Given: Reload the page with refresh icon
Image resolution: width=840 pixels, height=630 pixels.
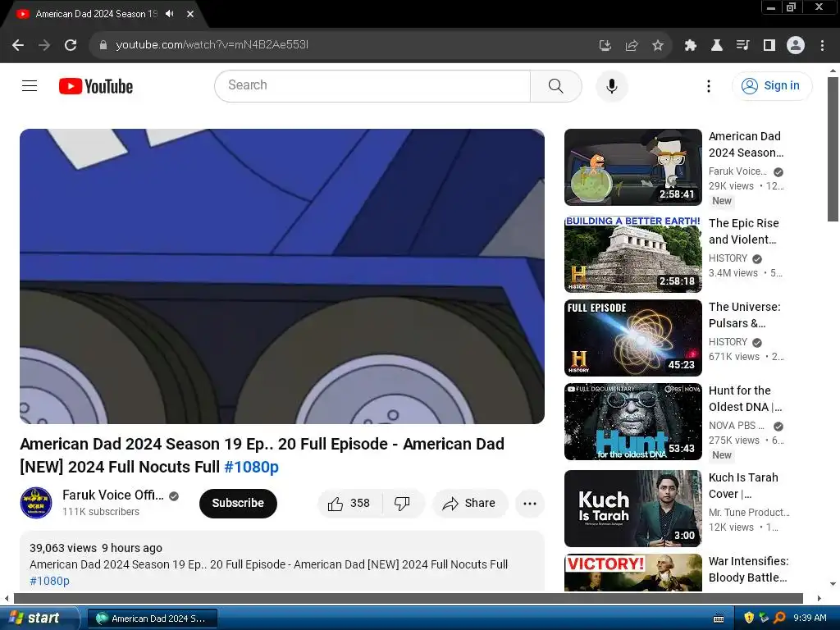Looking at the screenshot, I should [71, 45].
